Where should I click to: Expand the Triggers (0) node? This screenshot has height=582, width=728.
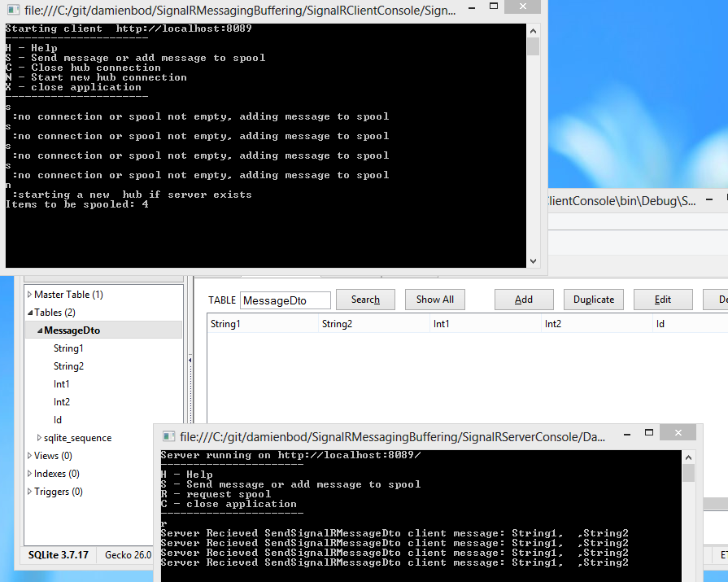30,492
